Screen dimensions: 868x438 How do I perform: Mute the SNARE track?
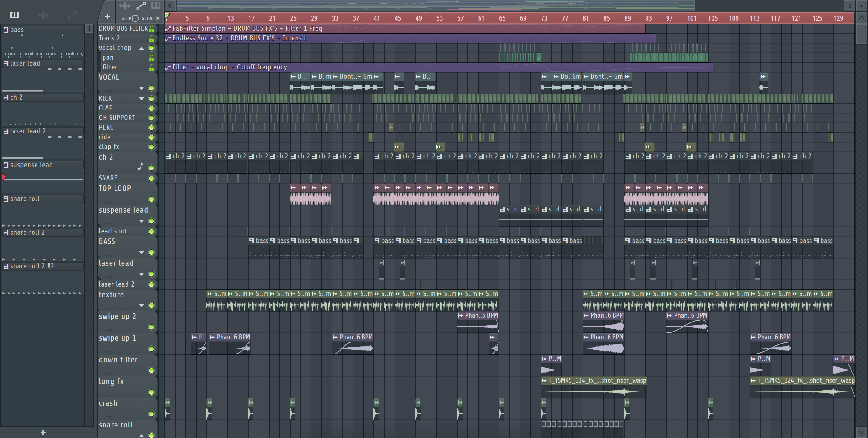tap(152, 178)
